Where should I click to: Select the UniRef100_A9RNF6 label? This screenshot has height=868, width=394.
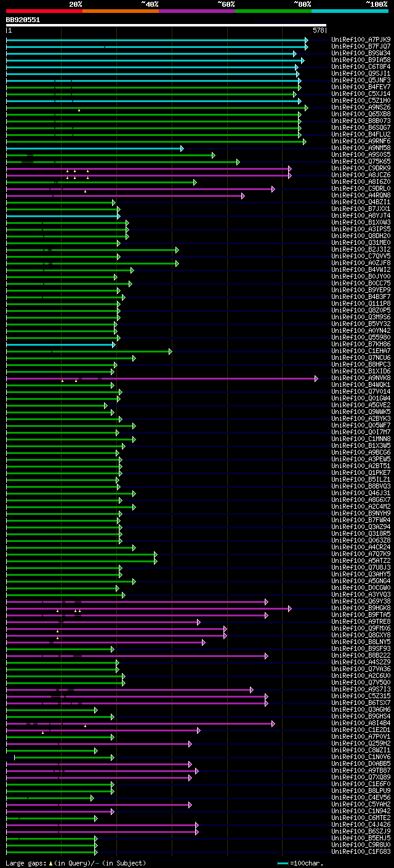[x=361, y=141]
